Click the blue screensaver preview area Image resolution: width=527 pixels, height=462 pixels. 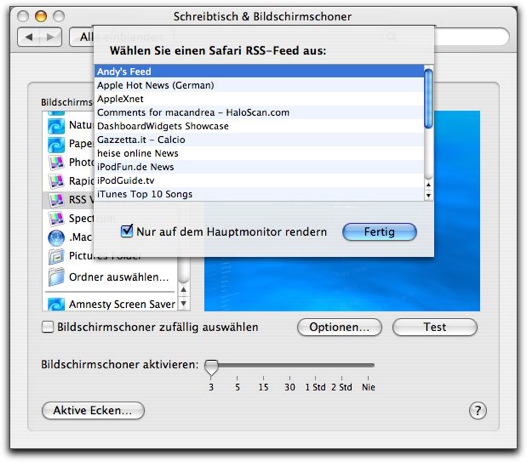[x=342, y=284]
